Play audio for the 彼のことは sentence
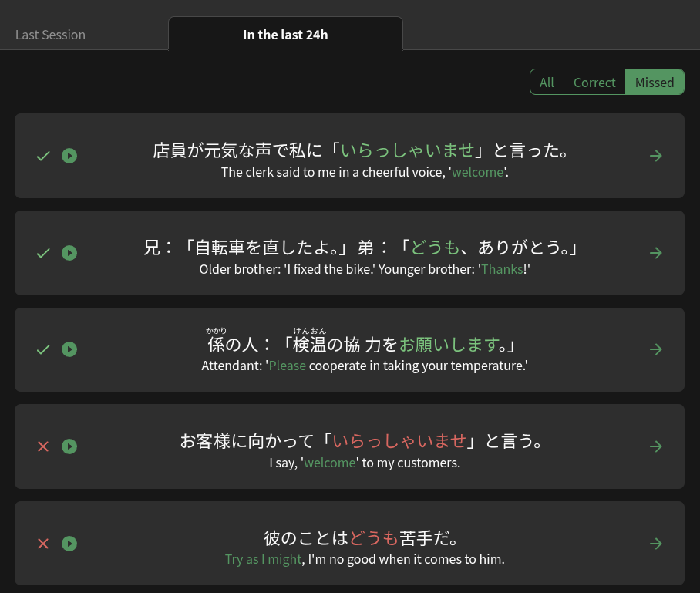The height and width of the screenshot is (593, 700). pos(69,544)
